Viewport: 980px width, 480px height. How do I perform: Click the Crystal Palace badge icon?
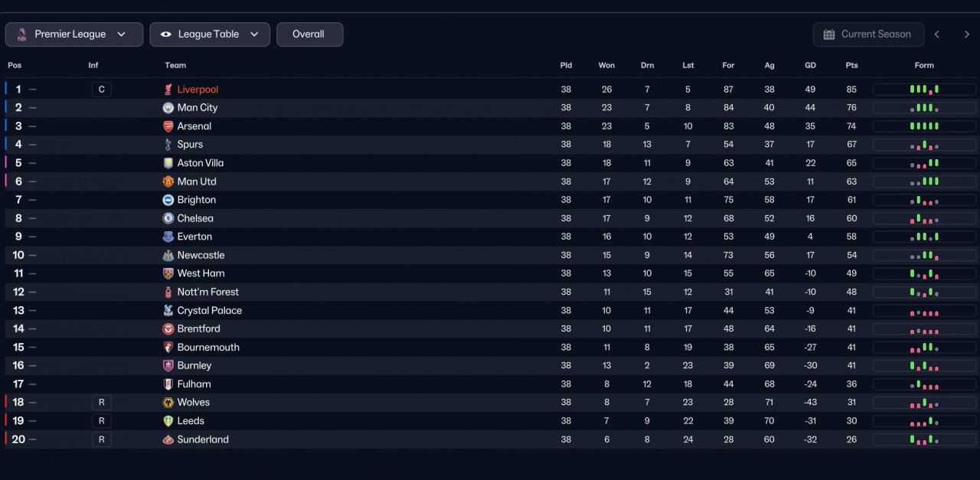pos(168,311)
